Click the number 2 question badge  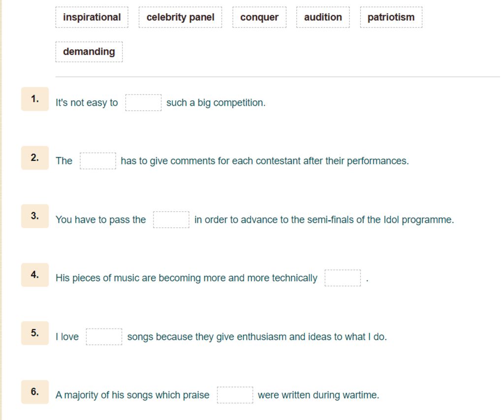[x=35, y=158]
